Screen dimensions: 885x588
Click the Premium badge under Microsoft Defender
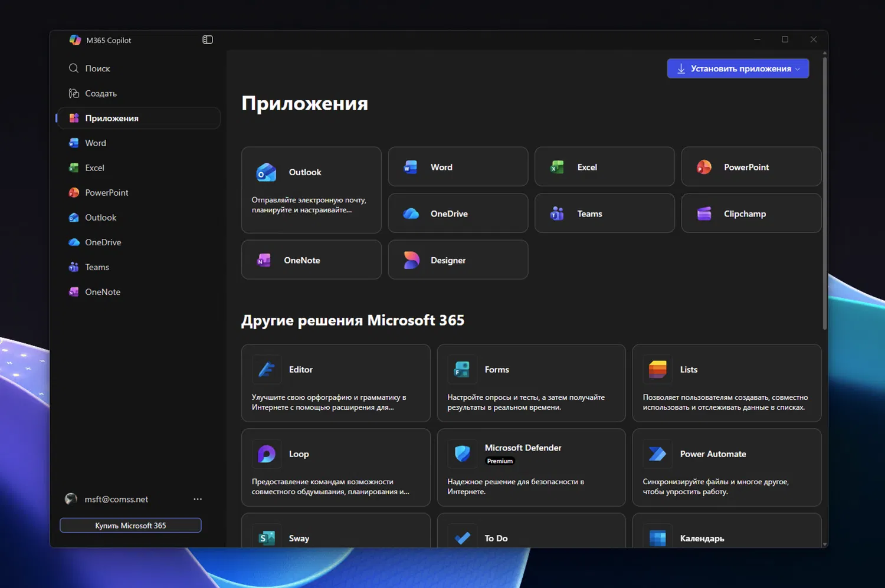point(500,461)
